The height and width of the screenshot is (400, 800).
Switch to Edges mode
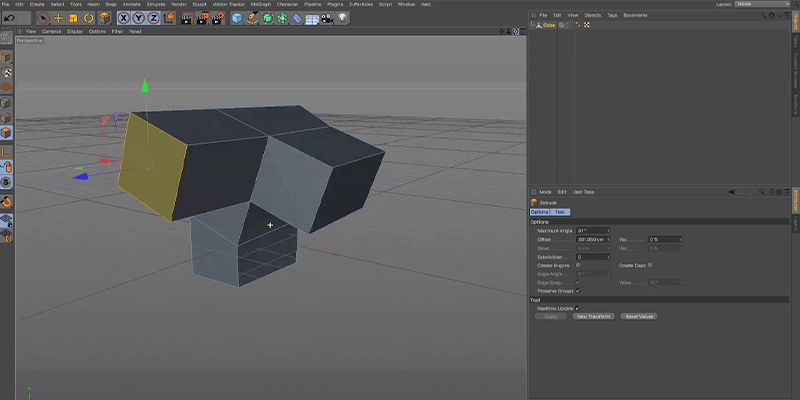(6, 118)
